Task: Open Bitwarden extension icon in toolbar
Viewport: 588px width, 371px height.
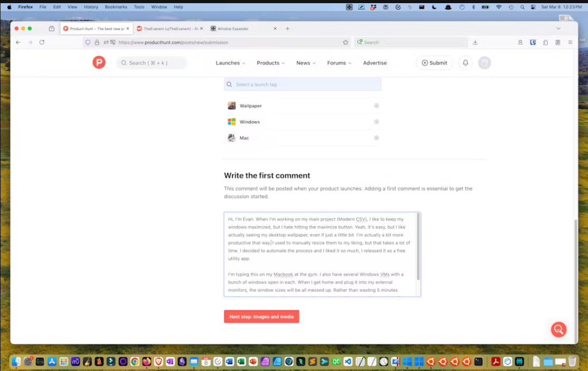Action: point(533,42)
